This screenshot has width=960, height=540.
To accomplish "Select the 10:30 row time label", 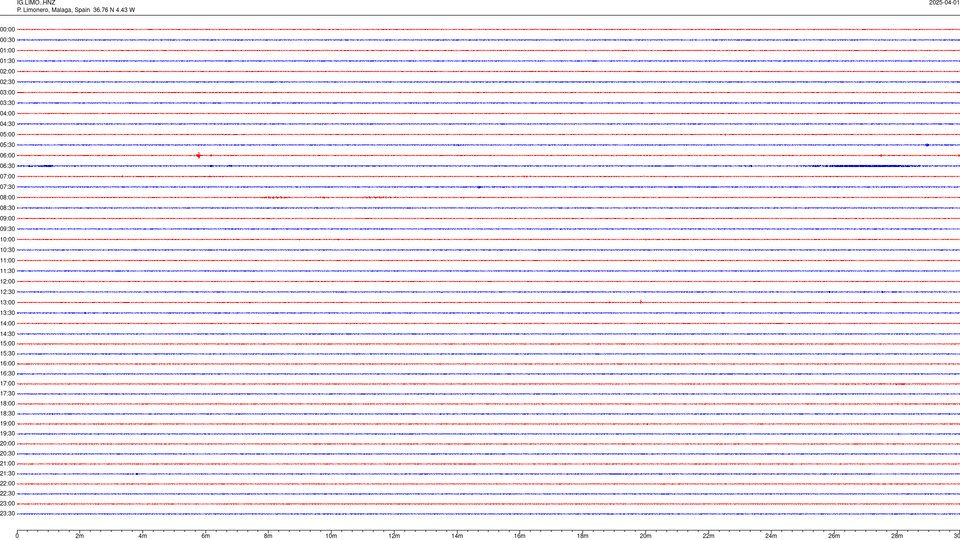I will tap(7, 250).
